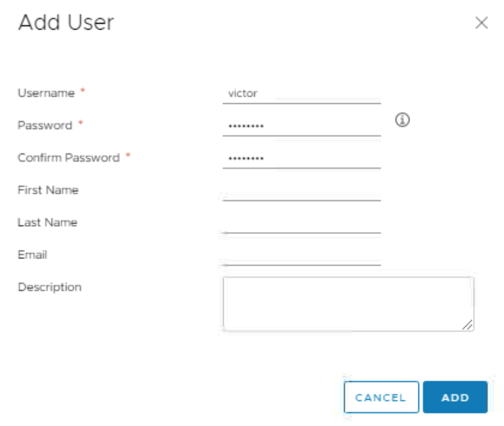Image resolution: width=504 pixels, height=426 pixels.
Task: Cancel adding the user
Action: pyautogui.click(x=381, y=397)
